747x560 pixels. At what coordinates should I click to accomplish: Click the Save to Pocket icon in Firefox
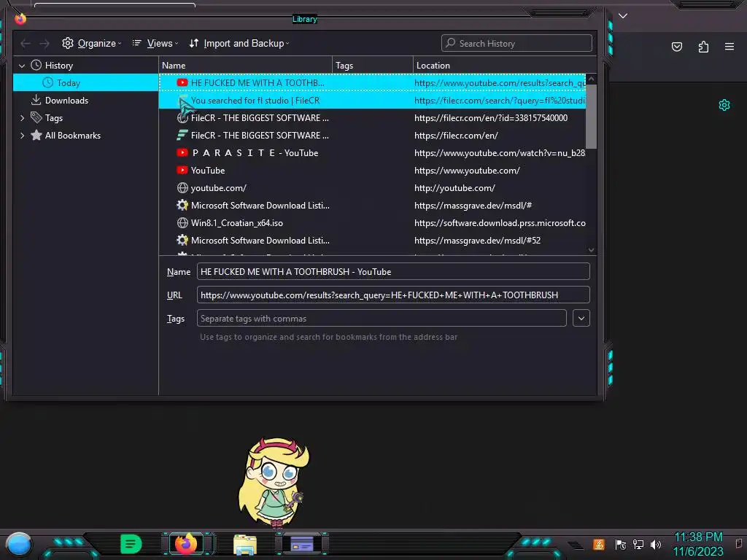[x=676, y=47]
